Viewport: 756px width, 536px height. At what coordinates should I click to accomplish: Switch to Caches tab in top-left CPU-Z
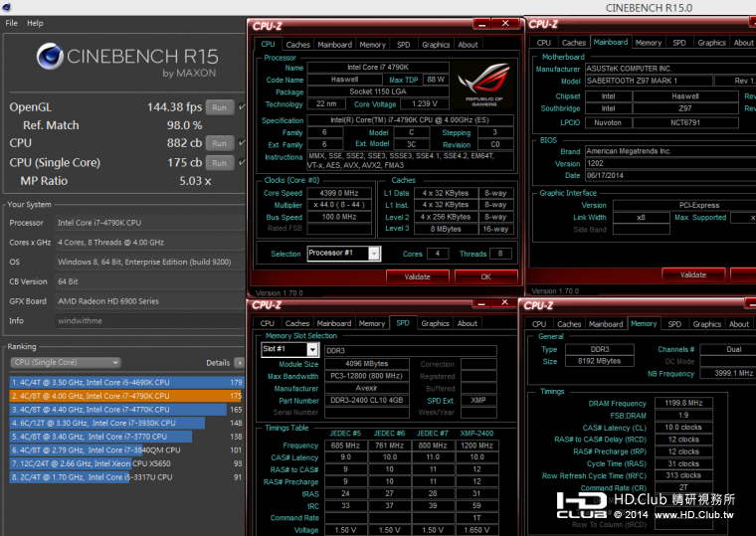(x=297, y=45)
